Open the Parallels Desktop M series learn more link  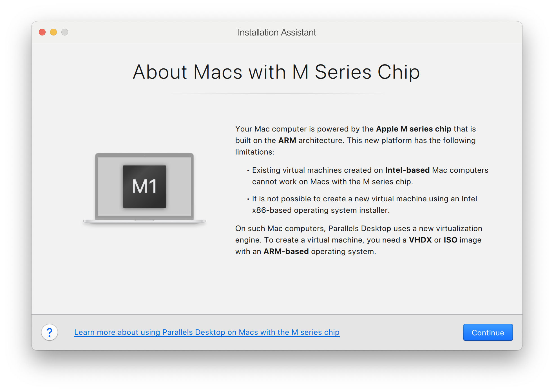tap(206, 332)
